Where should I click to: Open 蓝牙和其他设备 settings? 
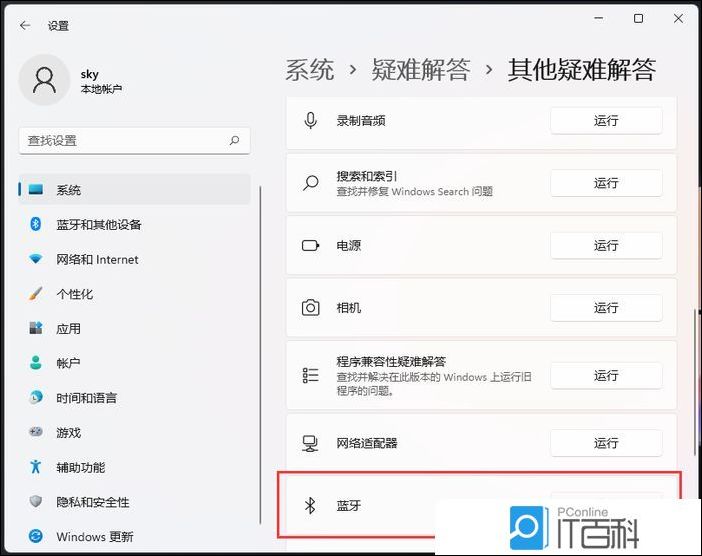[x=134, y=224]
